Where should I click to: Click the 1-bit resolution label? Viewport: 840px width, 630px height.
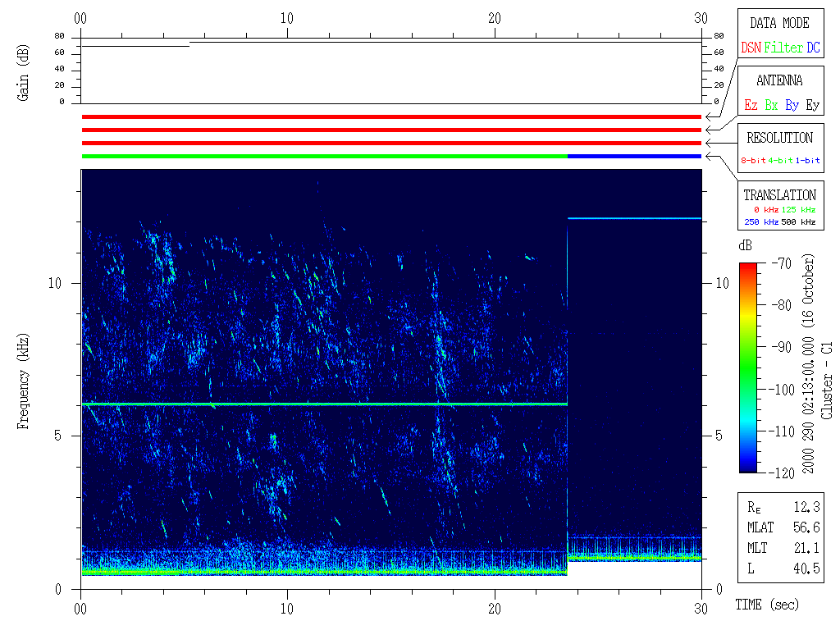(808, 161)
